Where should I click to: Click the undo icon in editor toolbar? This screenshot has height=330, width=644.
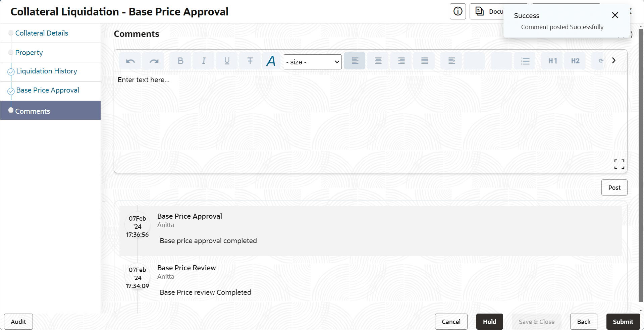click(130, 61)
